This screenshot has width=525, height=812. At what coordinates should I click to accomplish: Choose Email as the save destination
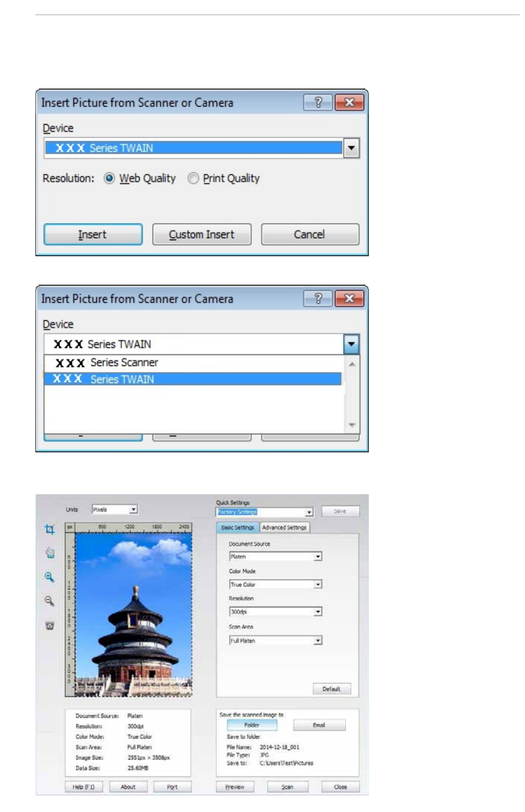319,725
